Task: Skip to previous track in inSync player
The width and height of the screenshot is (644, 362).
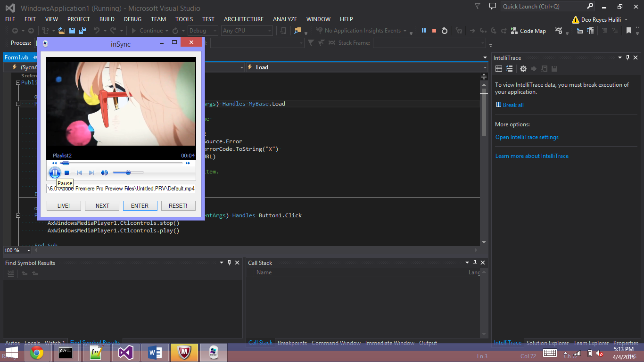Action: coord(80,173)
